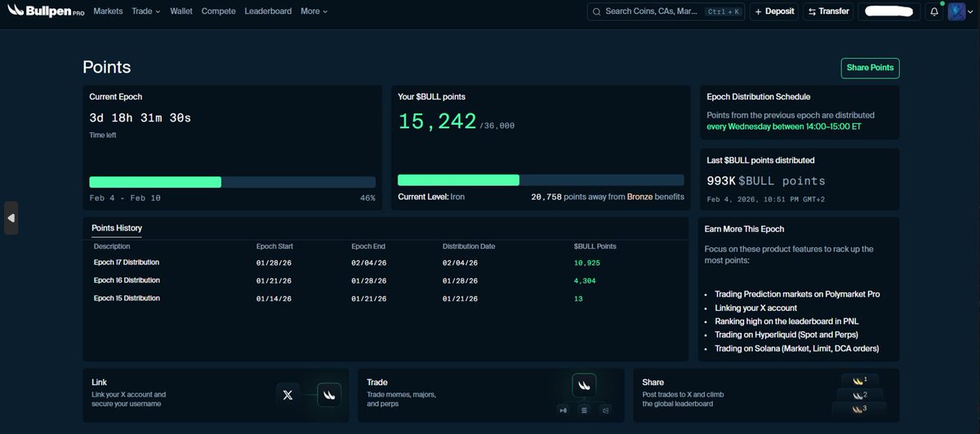Viewport: 980px width, 434px height.
Task: Click Epoch 17 Distribution row
Action: click(x=385, y=263)
